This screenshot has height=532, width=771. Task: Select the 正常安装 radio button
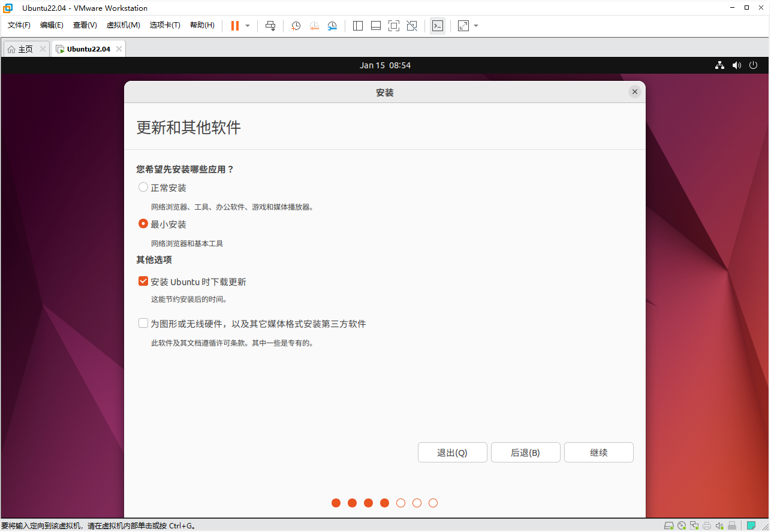[x=143, y=187]
